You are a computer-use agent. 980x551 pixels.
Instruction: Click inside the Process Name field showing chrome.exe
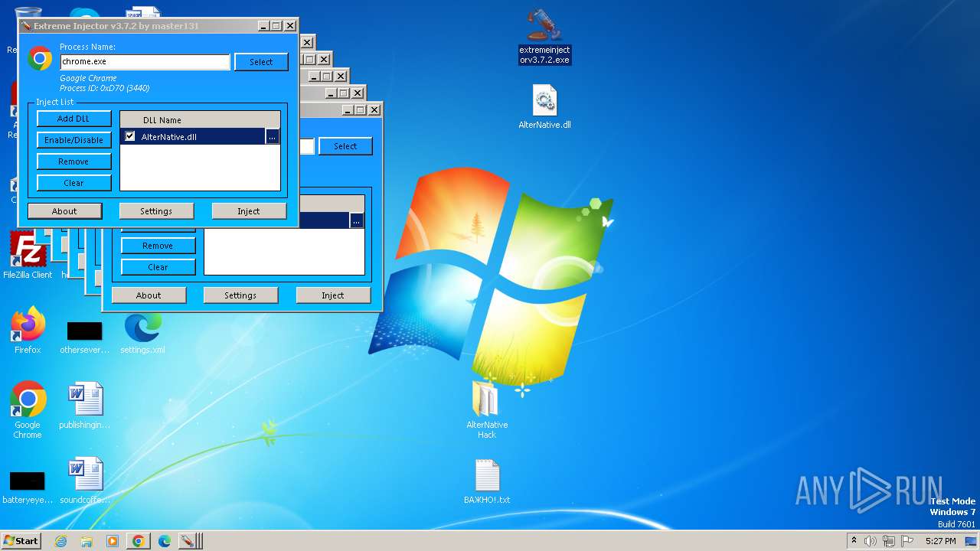(145, 62)
